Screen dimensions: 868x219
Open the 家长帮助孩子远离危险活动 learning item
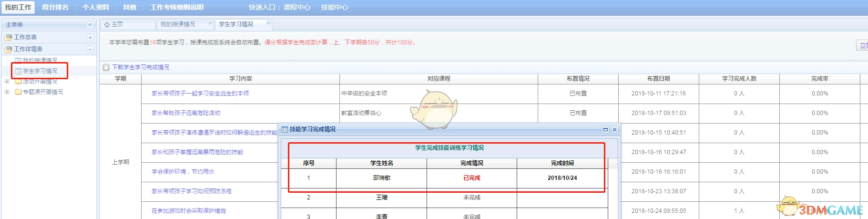(x=186, y=113)
